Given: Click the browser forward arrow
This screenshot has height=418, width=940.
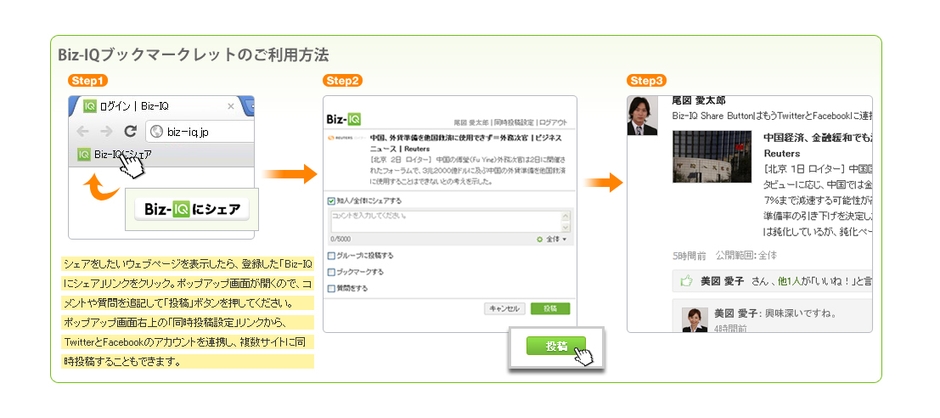Looking at the screenshot, I should click(106, 131).
